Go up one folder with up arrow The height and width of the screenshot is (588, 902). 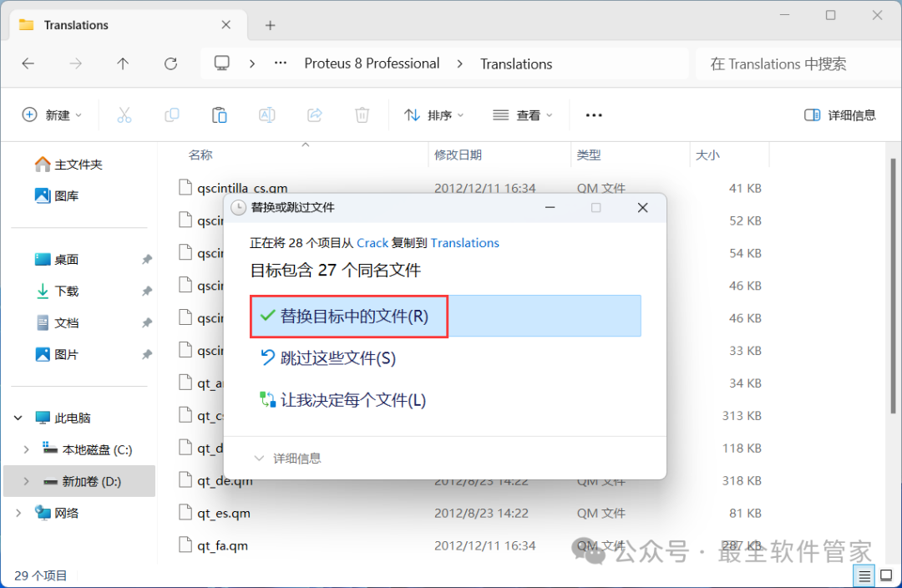(124, 63)
